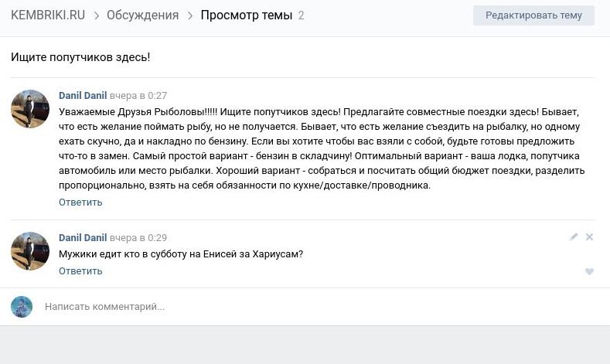Click the avatar beside the Енисей comment
This screenshot has height=364, width=610.
click(x=30, y=251)
